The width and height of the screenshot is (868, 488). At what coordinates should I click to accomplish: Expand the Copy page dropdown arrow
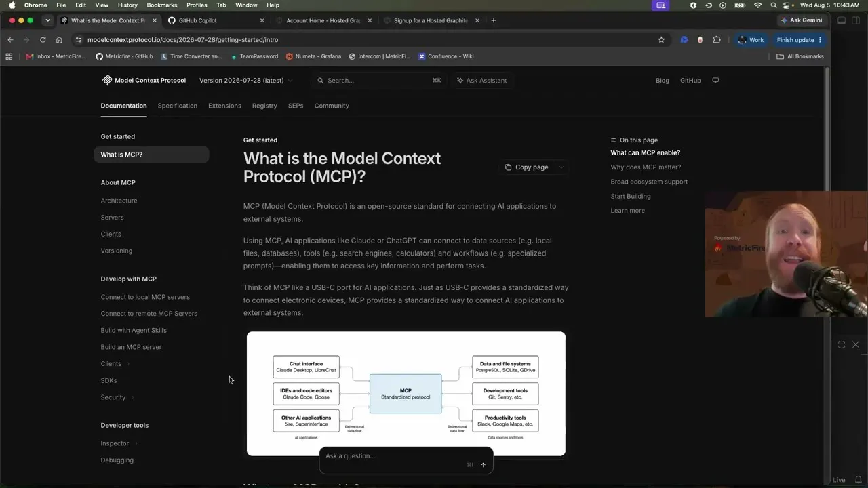point(561,167)
